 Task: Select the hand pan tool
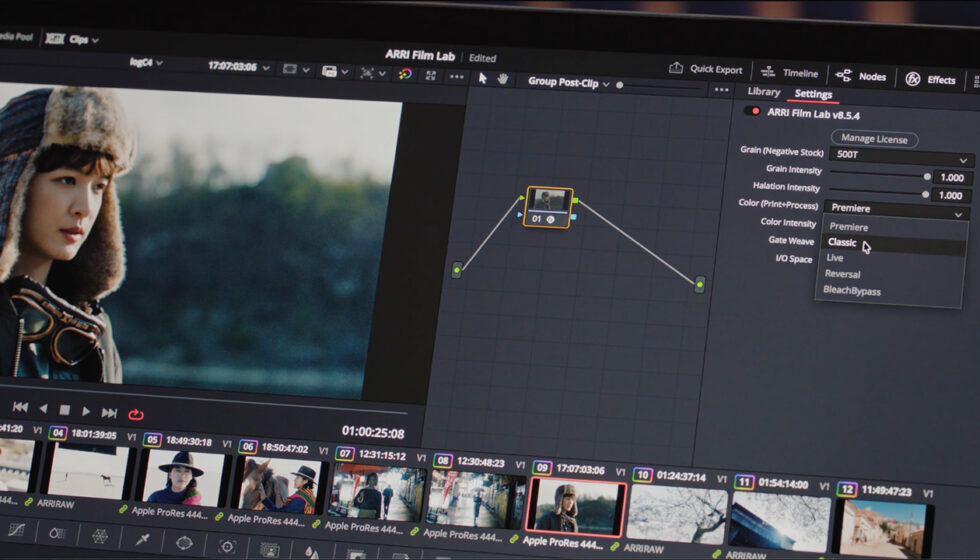click(x=502, y=79)
